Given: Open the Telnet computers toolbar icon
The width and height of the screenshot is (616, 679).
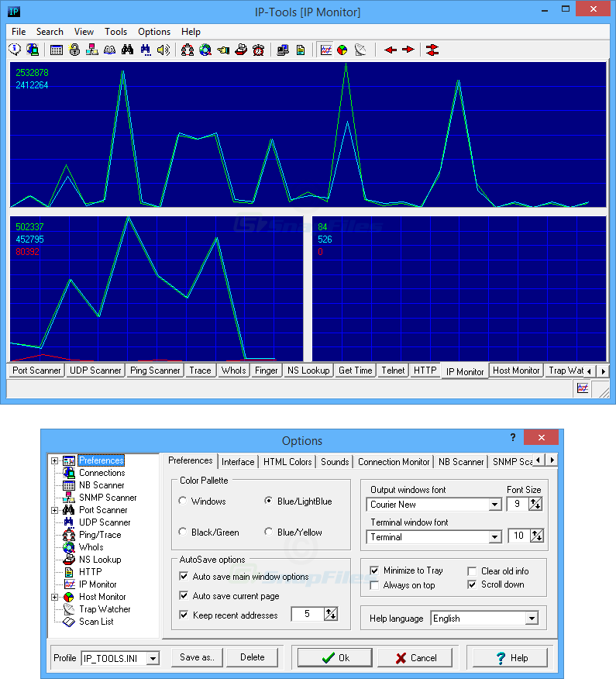Looking at the screenshot, I should pos(283,50).
